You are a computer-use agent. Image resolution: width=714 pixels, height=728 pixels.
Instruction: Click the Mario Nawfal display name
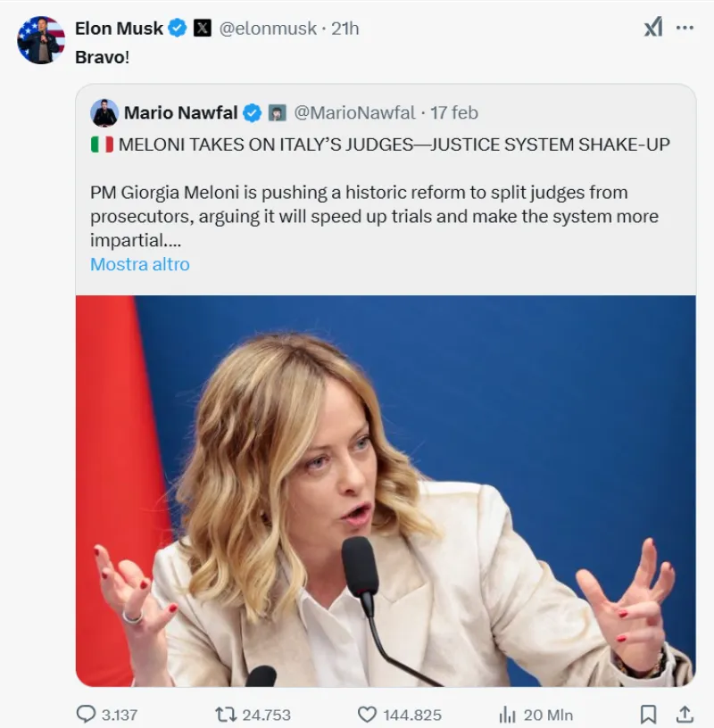180,112
